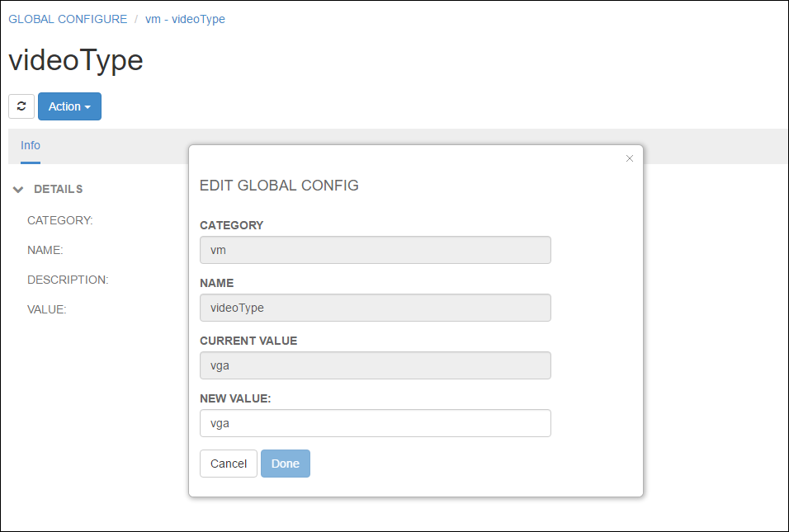Click the EDIT GLOBAL CONFIG dialog title
Viewport: 789px width, 532px height.
coord(279,186)
